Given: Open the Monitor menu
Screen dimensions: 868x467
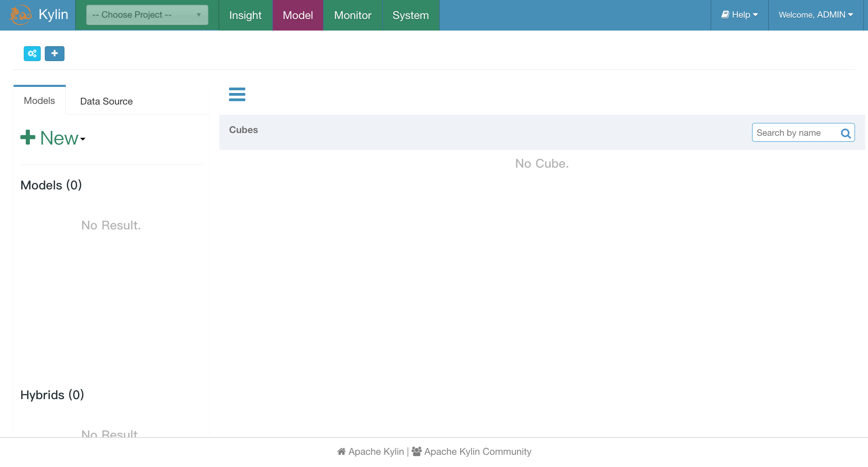Looking at the screenshot, I should pos(353,15).
